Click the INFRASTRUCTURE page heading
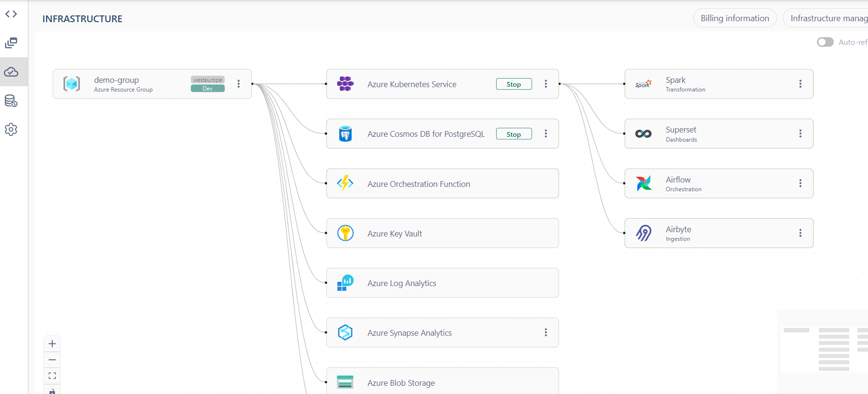 tap(82, 19)
